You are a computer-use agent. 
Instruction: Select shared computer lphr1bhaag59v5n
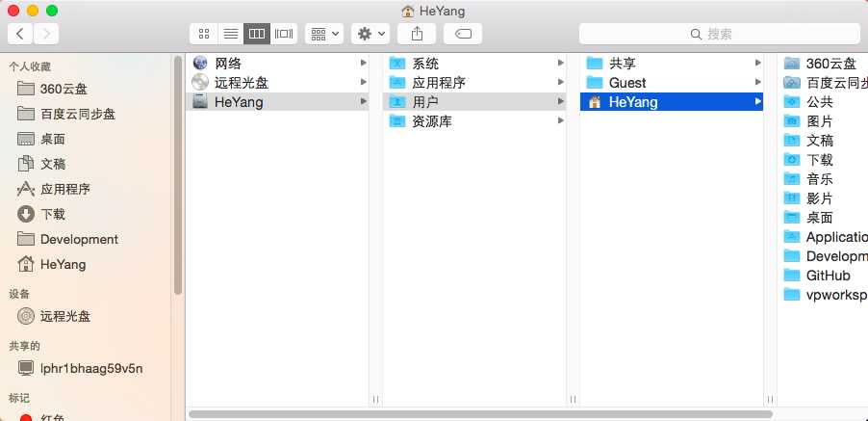tap(80, 368)
